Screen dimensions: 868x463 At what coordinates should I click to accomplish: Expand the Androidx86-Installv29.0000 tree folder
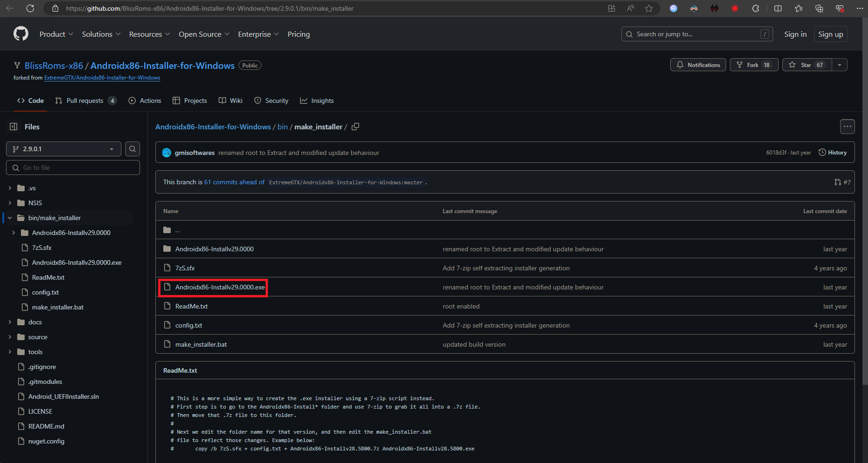(x=13, y=233)
